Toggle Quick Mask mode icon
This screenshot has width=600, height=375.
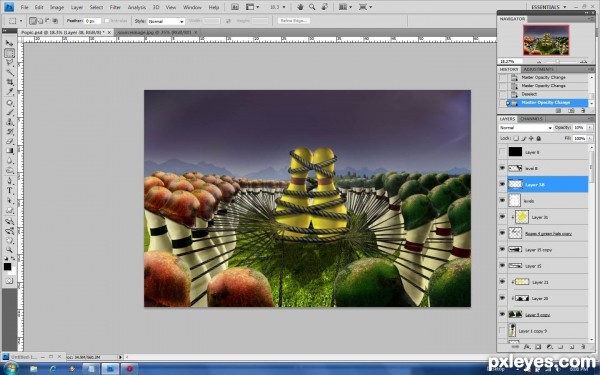[x=9, y=281]
